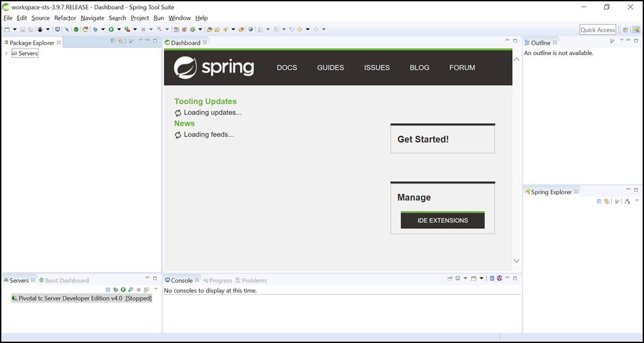Toggle Link with Editor in Spring Explorer
644x343 pixels.
point(607,201)
